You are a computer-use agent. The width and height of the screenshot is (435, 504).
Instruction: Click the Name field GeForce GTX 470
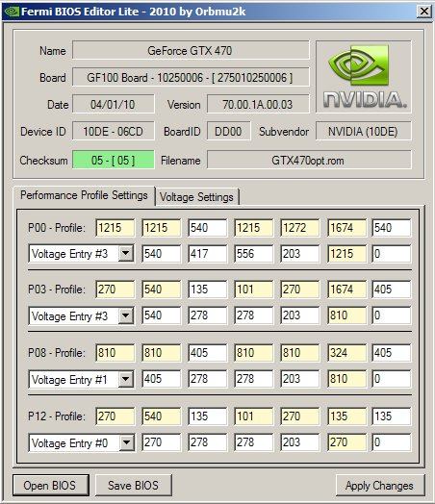pos(191,50)
